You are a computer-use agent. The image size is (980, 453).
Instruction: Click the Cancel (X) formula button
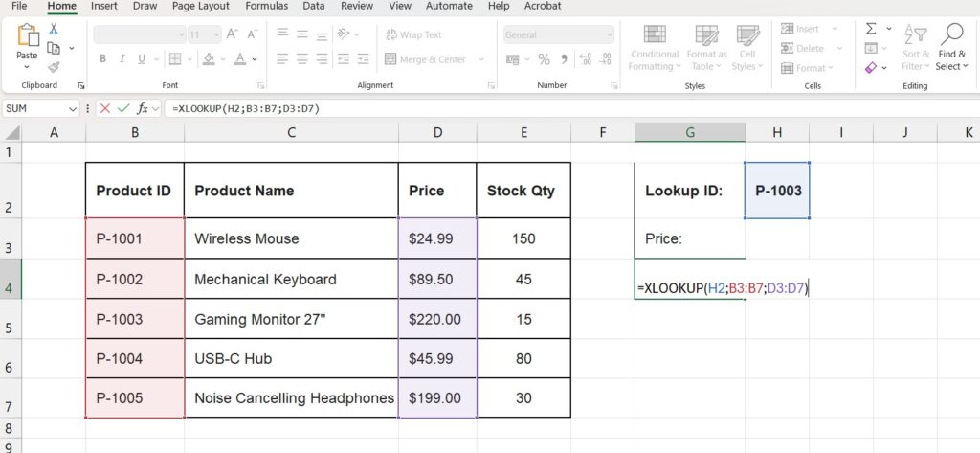pyautogui.click(x=105, y=108)
